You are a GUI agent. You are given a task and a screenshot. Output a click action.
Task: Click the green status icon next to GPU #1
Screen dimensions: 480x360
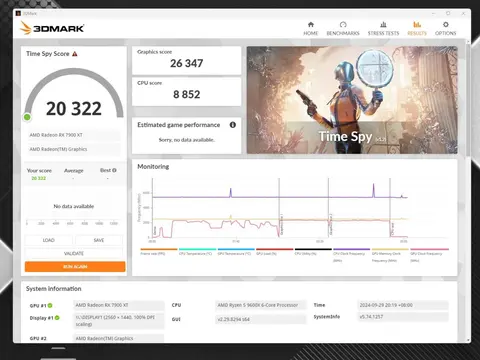point(50,305)
